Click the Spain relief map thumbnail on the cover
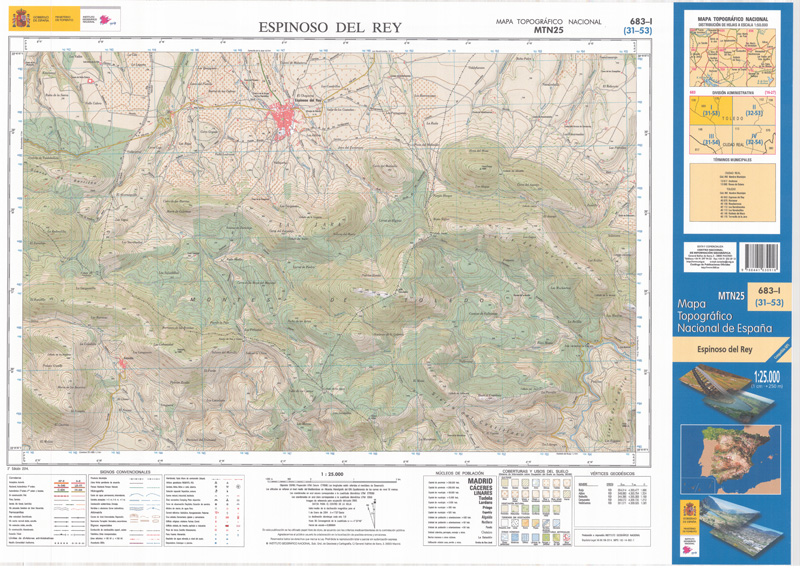Screen dimensions: 800x570 (x=731, y=459)
